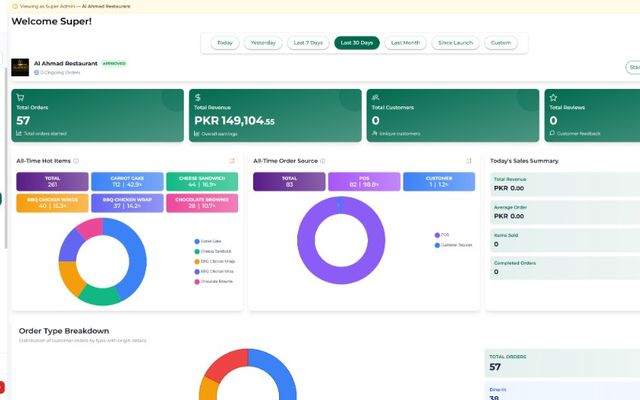The height and width of the screenshot is (400, 640).
Task: Click the Hot Items TOTAL 261 tile
Action: (x=52, y=182)
